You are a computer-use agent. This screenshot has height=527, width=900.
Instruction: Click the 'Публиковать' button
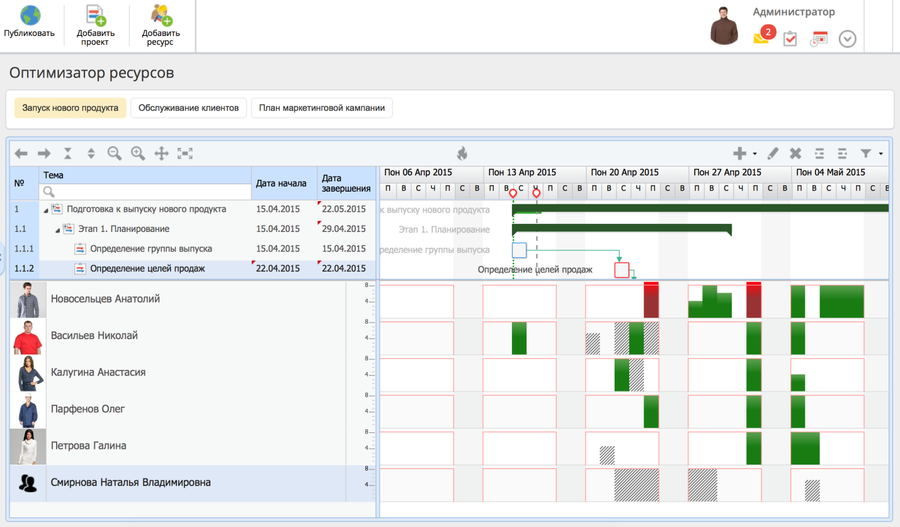(x=30, y=24)
